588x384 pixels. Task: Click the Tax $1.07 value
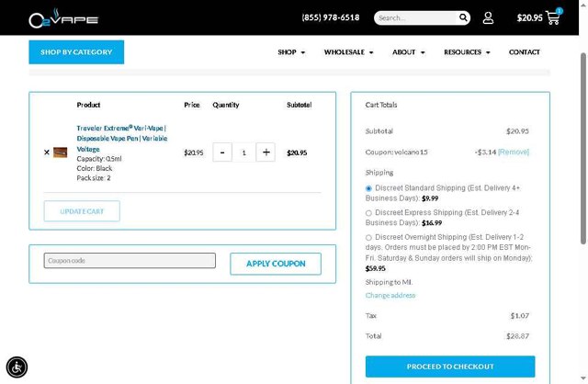pyautogui.click(x=520, y=316)
